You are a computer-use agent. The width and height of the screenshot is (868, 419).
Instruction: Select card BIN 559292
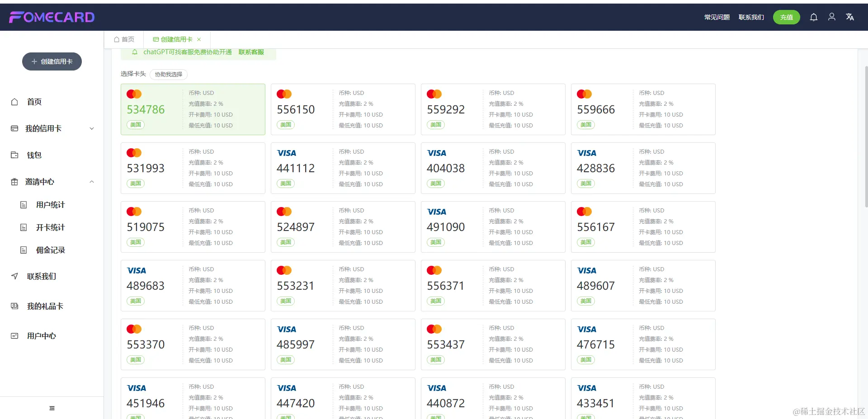(x=493, y=109)
